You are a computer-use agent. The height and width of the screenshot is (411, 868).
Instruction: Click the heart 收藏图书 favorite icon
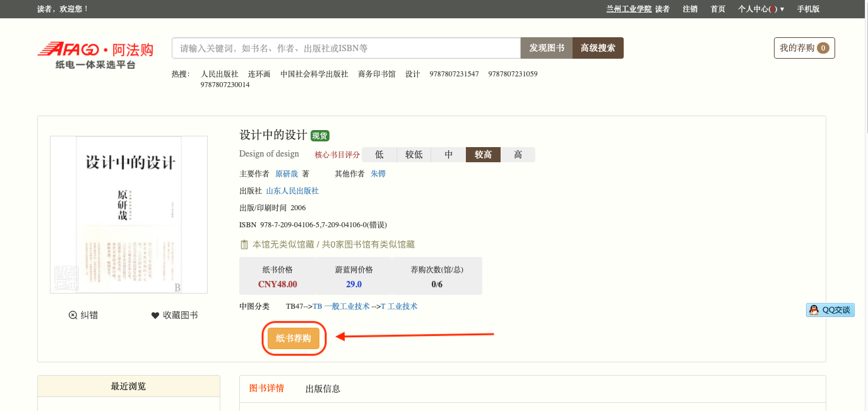click(x=155, y=315)
